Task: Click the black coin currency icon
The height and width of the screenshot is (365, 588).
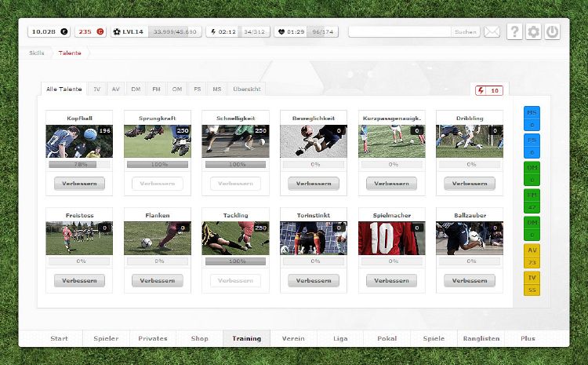Action: click(64, 31)
